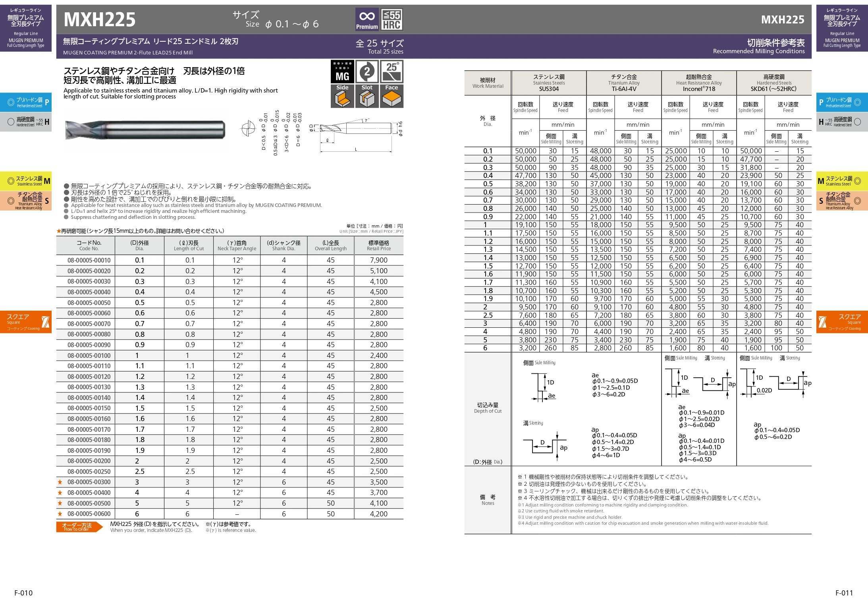This screenshot has width=868, height=603.
Task: Click the Retail Price column header
Action: (x=378, y=245)
